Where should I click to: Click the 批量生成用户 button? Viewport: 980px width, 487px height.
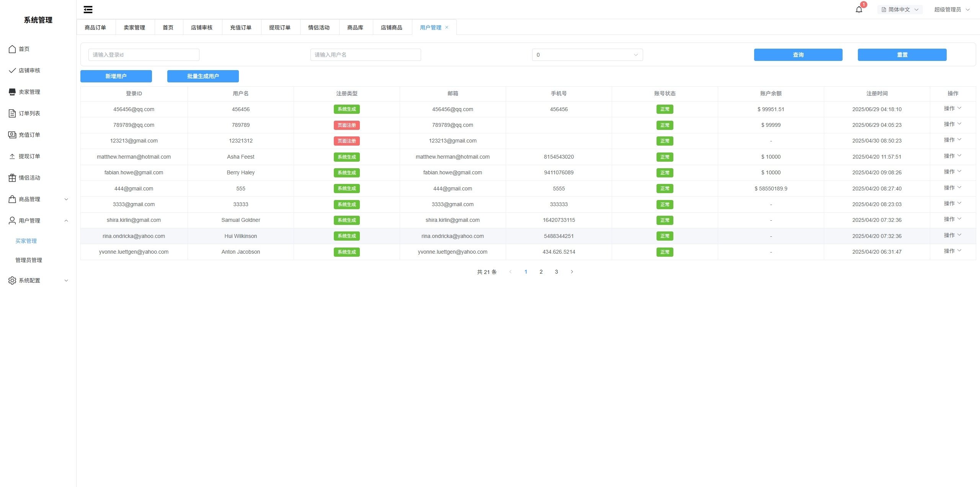(203, 76)
